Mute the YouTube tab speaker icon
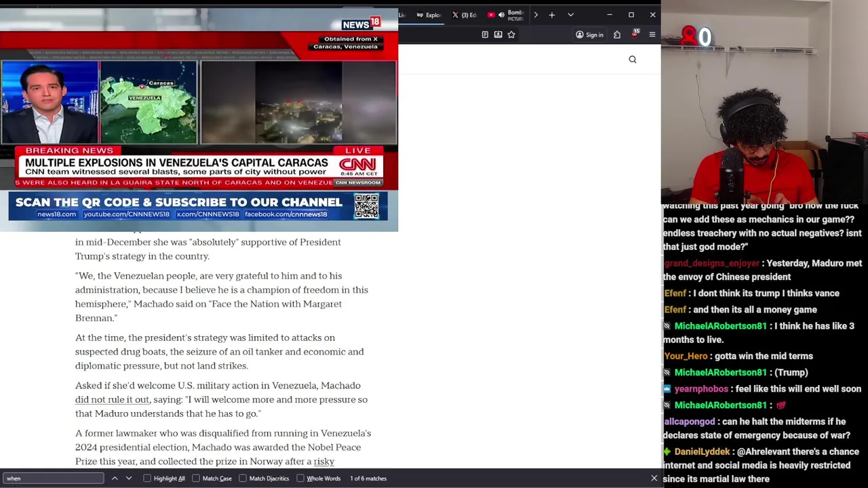Viewport: 868px width, 488px height. (x=501, y=15)
